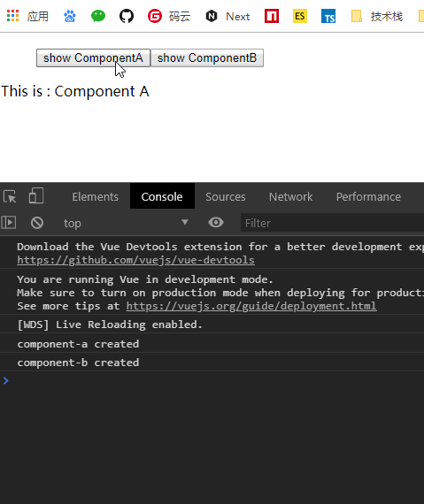The width and height of the screenshot is (424, 504).
Task: Switch to the Network tab
Action: [291, 196]
